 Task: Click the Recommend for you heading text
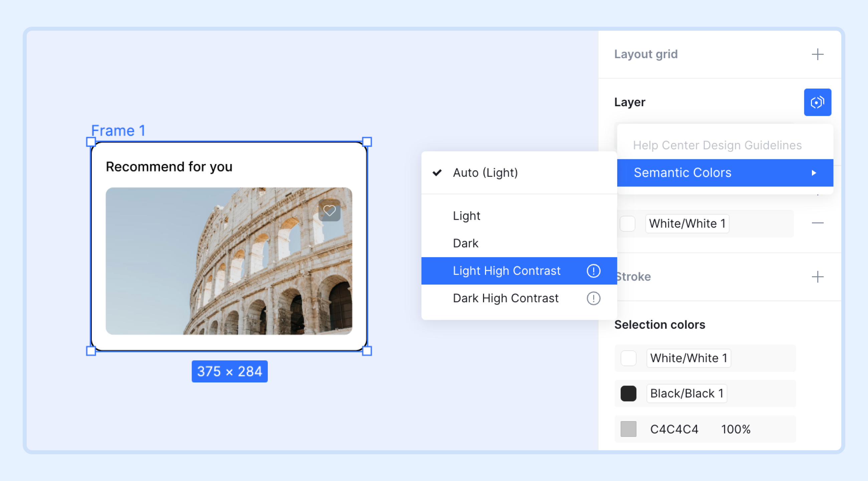click(x=169, y=167)
